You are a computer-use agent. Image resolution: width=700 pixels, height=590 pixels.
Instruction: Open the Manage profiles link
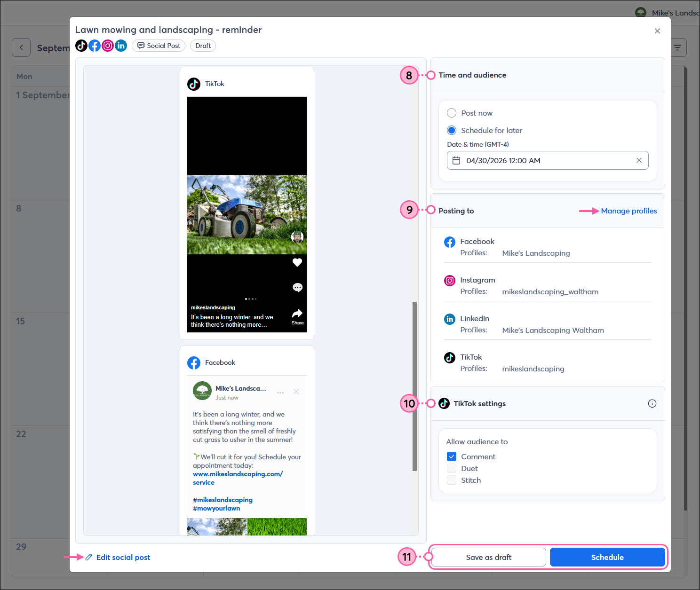point(629,211)
